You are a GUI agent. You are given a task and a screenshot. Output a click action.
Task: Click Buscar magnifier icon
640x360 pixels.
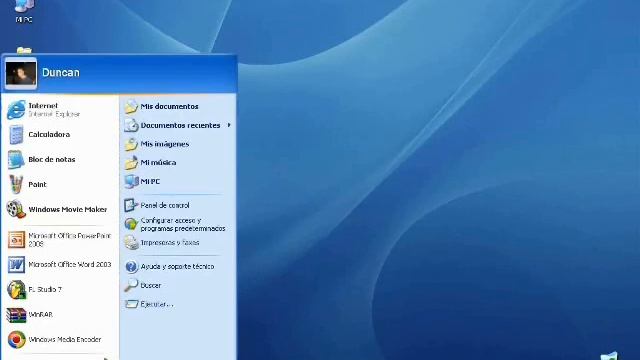pyautogui.click(x=131, y=285)
